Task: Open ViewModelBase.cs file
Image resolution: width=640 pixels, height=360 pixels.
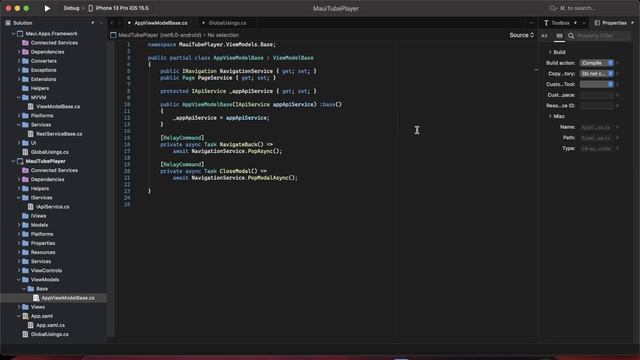Action: 58,107
